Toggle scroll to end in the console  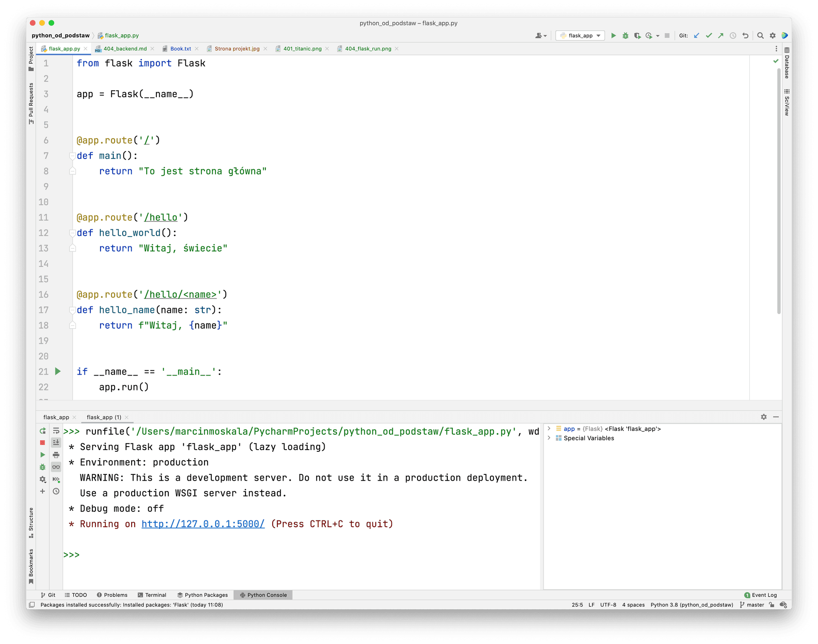click(x=56, y=443)
